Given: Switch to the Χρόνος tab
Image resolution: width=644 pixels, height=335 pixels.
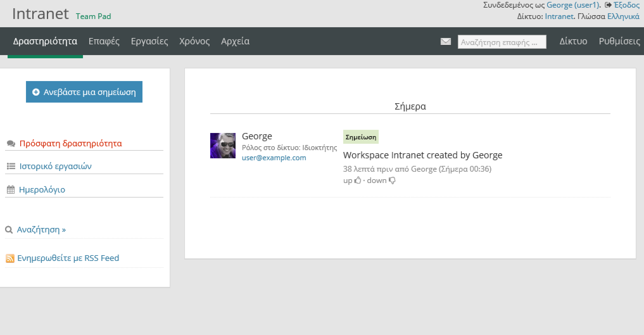Looking at the screenshot, I should click(x=194, y=41).
